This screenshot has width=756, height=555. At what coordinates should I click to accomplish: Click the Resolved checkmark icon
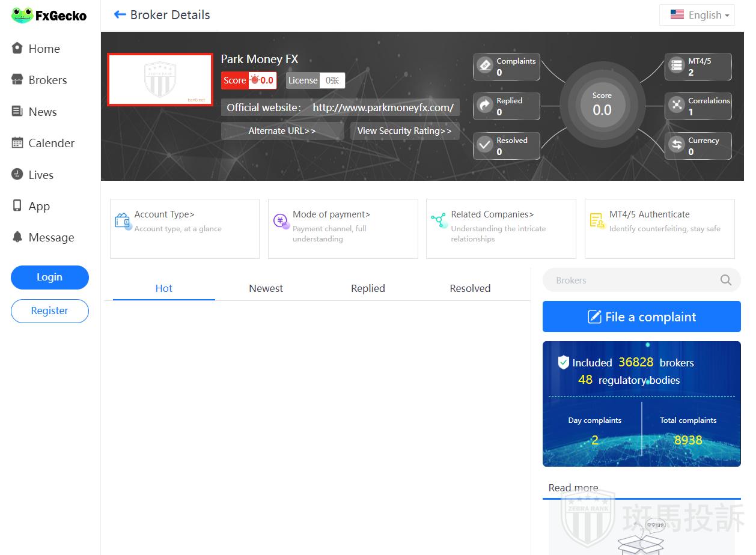485,145
